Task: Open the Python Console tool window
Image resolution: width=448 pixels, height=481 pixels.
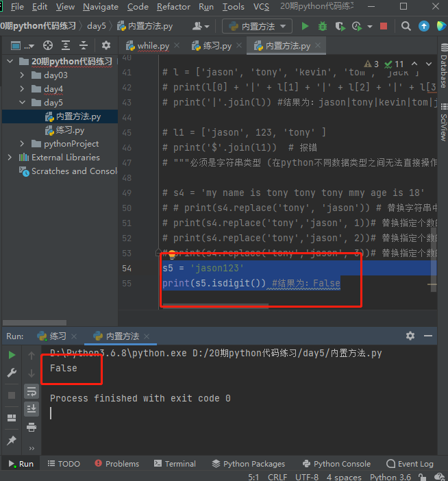Action: pos(336,464)
